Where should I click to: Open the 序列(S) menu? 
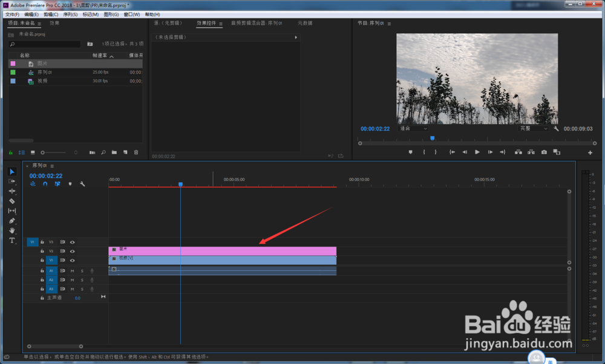(70, 15)
